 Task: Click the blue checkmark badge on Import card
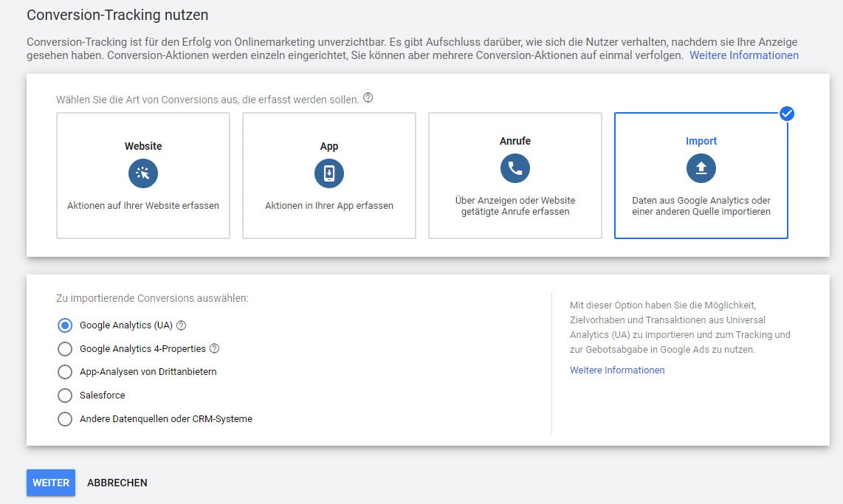pyautogui.click(x=787, y=114)
